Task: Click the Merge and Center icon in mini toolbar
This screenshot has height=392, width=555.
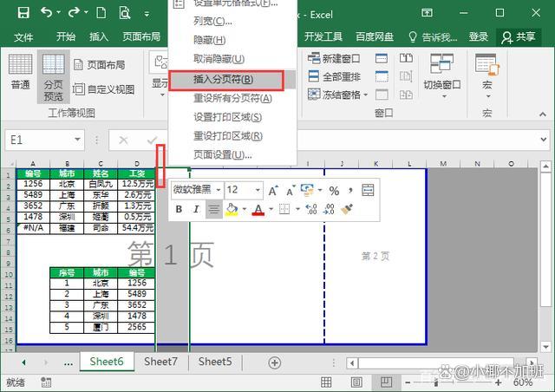Action: click(368, 191)
